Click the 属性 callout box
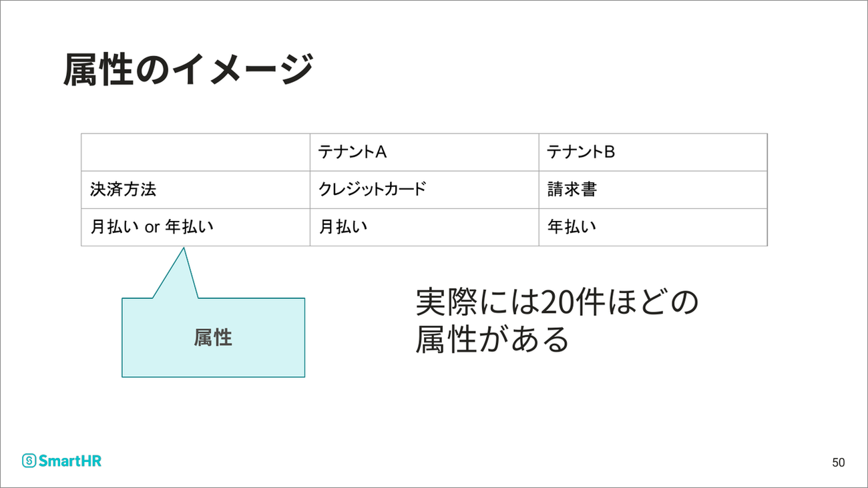Image resolution: width=868 pixels, height=488 pixels. pos(213,337)
